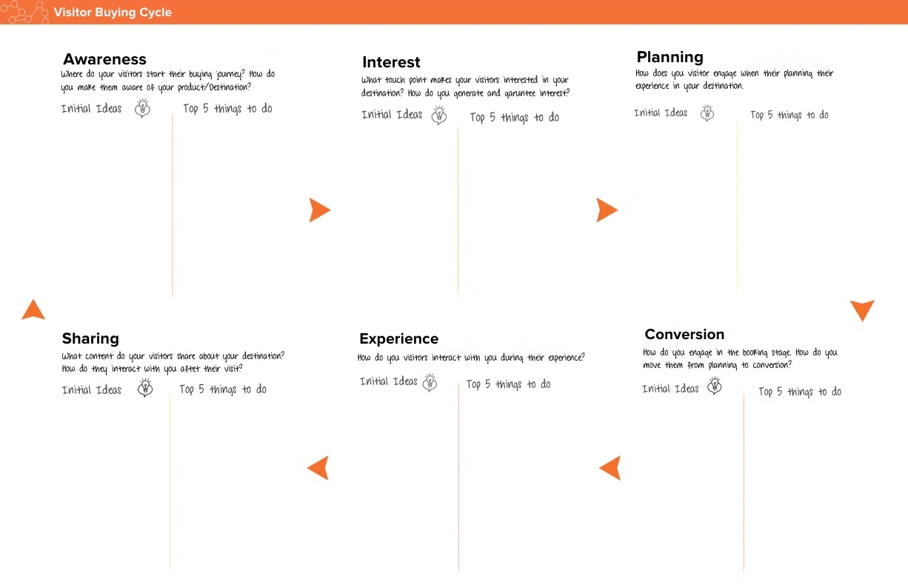Click the down arrow from Planning to Conversion
Screen dimensions: 908x588
click(x=862, y=310)
